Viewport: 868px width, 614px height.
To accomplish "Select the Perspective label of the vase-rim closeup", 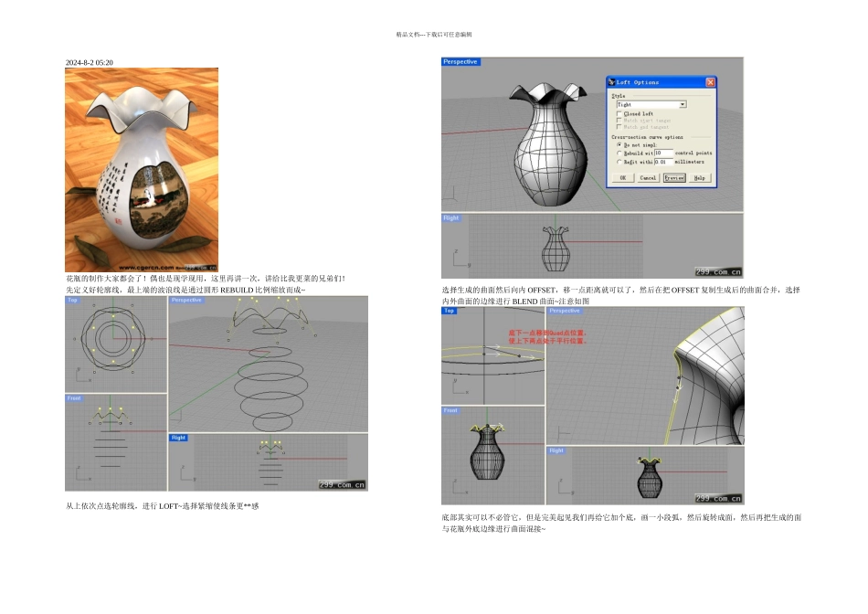I will 565,311.
